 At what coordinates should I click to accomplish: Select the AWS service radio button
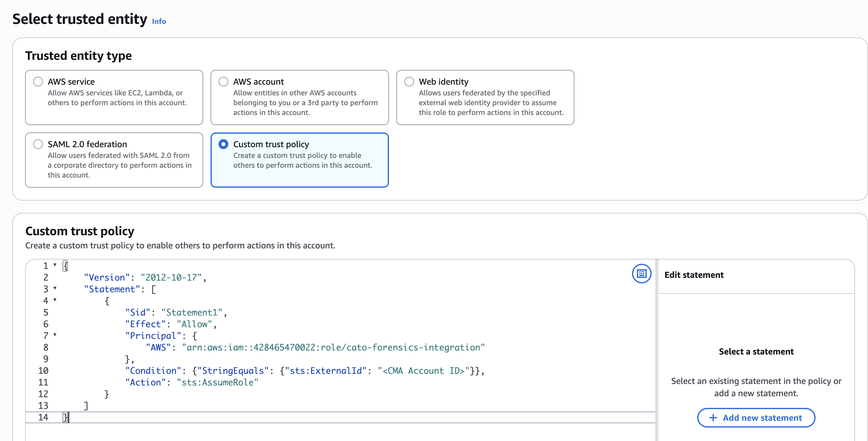pyautogui.click(x=38, y=82)
